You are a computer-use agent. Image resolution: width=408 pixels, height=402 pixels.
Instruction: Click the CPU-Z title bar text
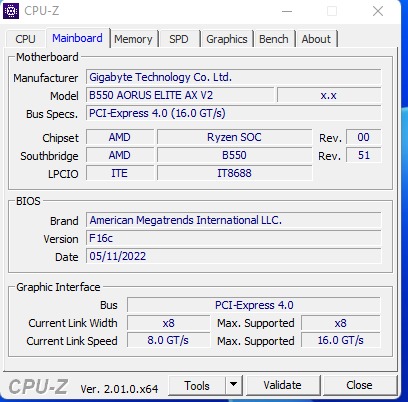point(42,11)
